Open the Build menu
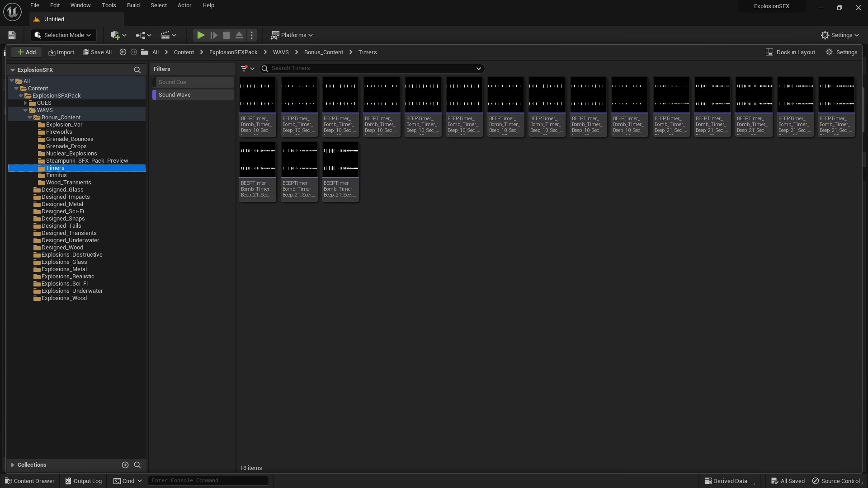Screen dimensions: 868x488 pos(133,5)
